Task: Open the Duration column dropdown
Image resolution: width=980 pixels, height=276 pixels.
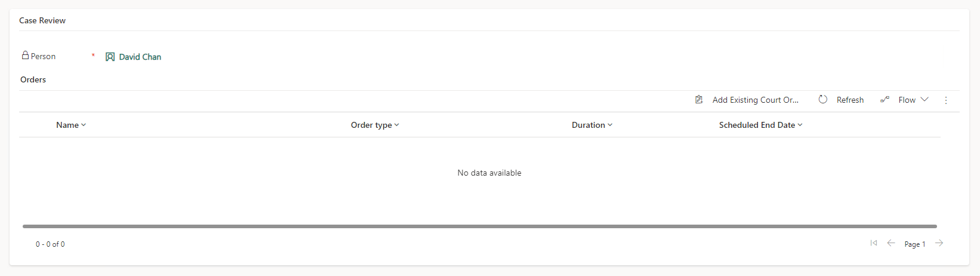Action: (x=592, y=125)
